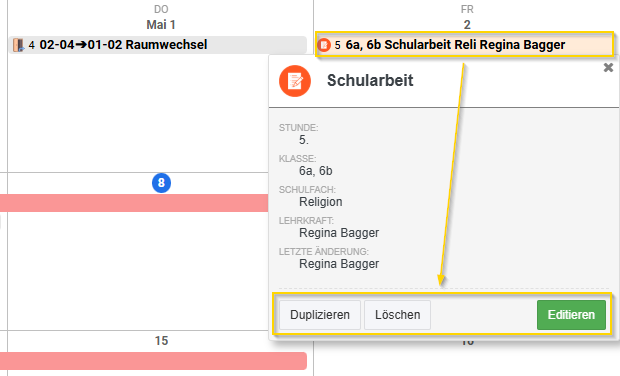Click the class value 6a, 6b
The image size is (620, 376).
316,171
